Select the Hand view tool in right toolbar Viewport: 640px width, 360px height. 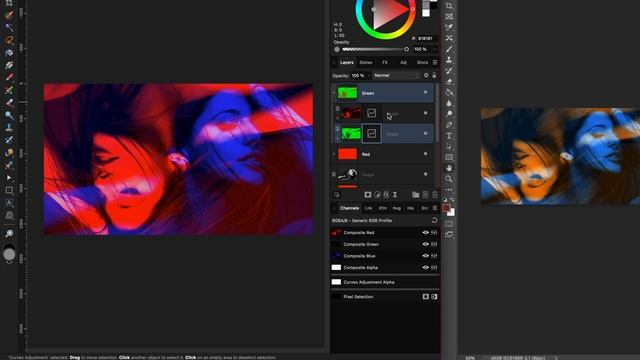449,168
